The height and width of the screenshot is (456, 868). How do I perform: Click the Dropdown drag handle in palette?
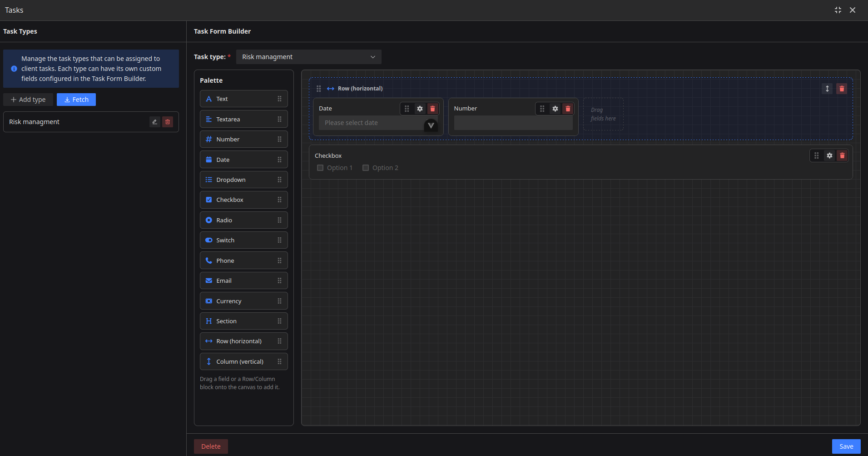tap(279, 180)
